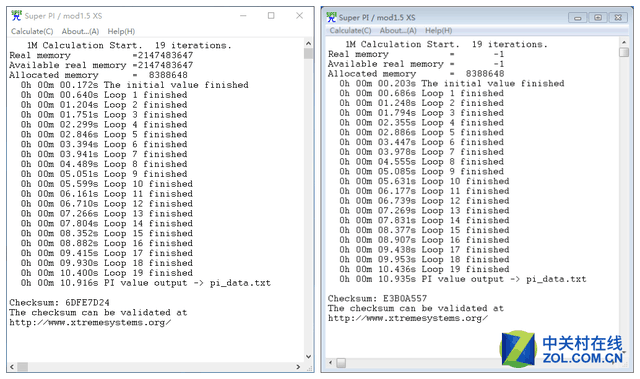Image resolution: width=640 pixels, height=379 pixels.
Task: Open About...(A) menu in right window
Action: pos(398,31)
